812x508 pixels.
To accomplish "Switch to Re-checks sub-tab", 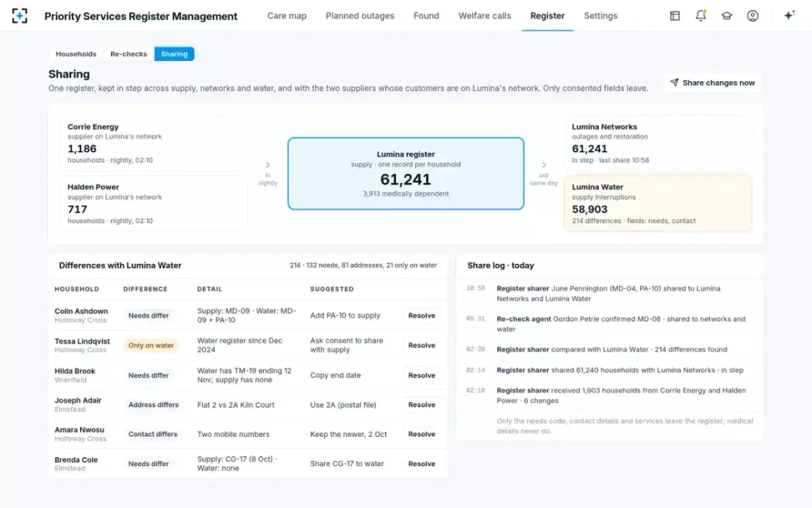I will point(129,54).
